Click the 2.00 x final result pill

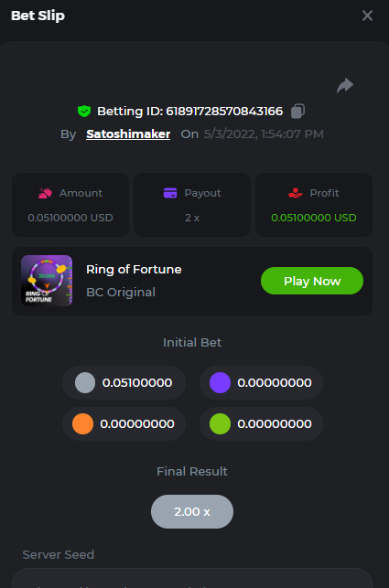[192, 511]
